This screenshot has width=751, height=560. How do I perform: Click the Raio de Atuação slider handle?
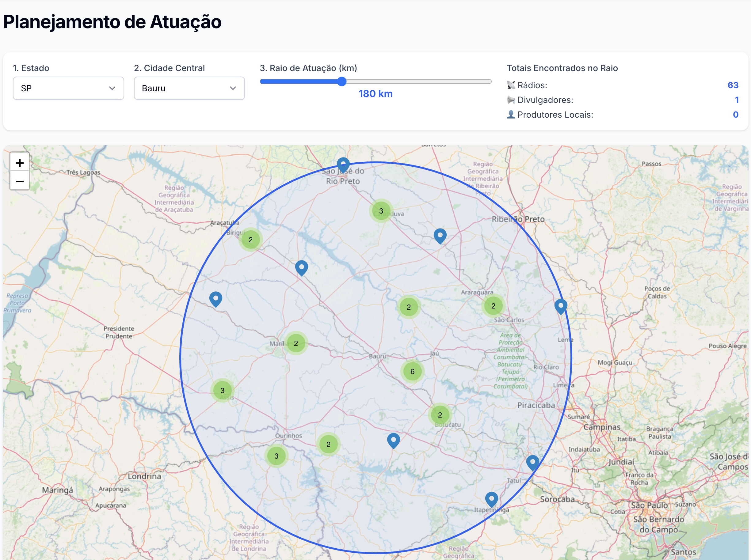coord(342,81)
